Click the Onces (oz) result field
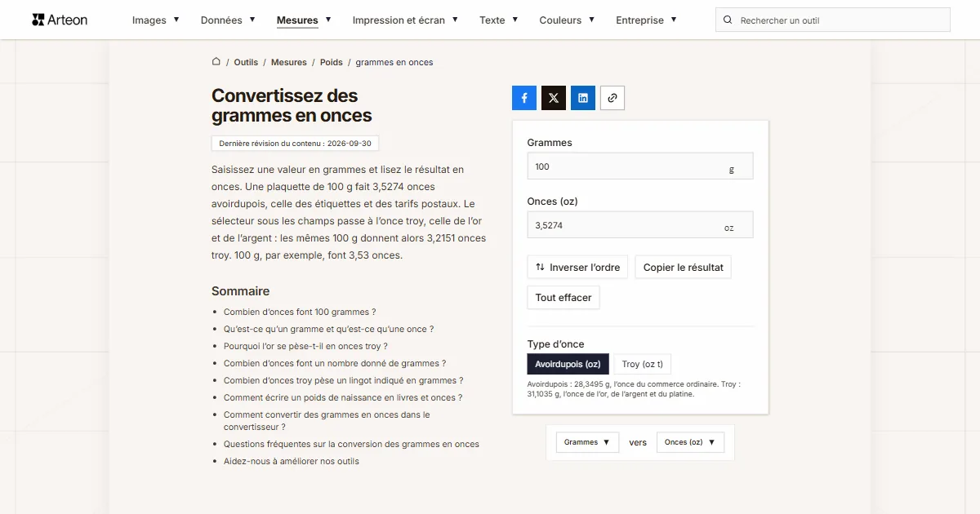This screenshot has width=980, height=514. click(x=640, y=225)
